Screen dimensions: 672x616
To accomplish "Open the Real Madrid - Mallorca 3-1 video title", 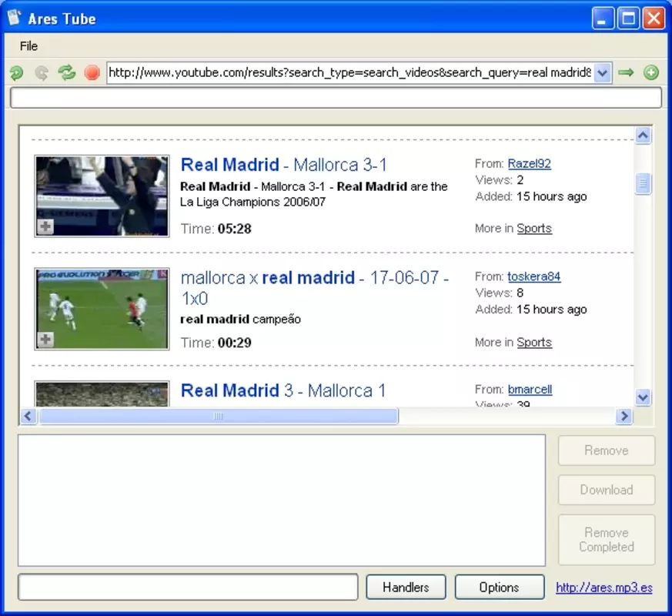I will click(284, 165).
